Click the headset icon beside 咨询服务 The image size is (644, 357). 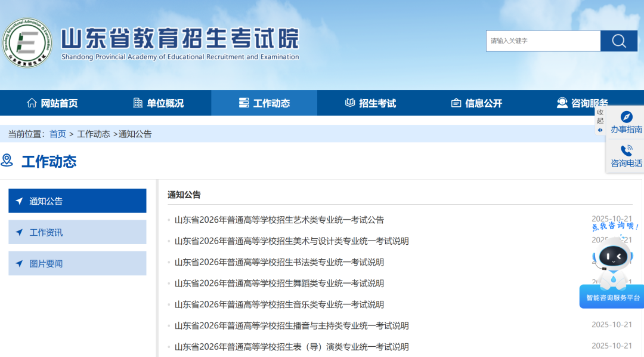click(562, 103)
